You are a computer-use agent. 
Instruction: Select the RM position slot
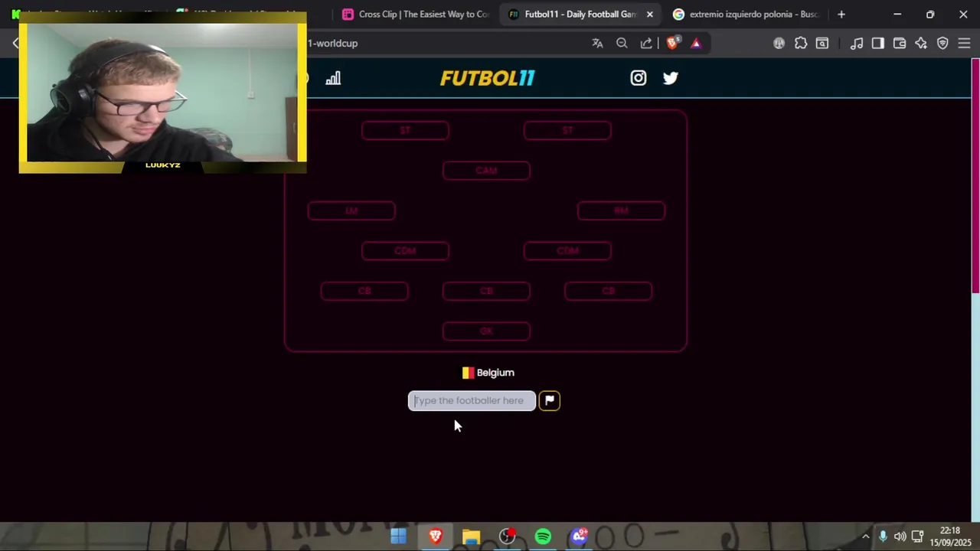coord(621,210)
